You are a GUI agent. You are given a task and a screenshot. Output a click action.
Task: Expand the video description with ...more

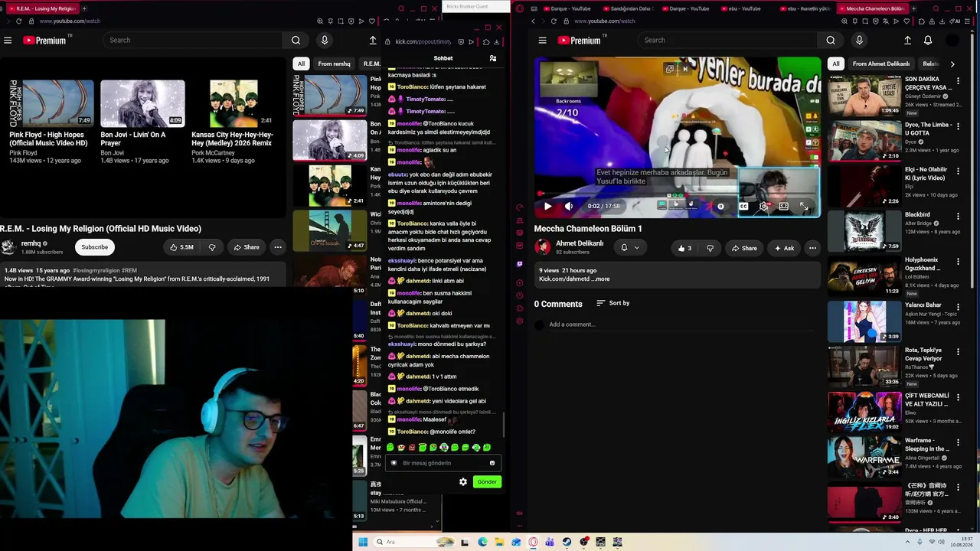tap(602, 279)
